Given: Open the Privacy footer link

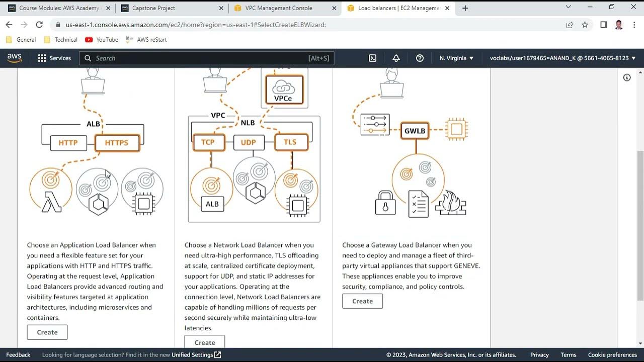Looking at the screenshot, I should coord(539,355).
